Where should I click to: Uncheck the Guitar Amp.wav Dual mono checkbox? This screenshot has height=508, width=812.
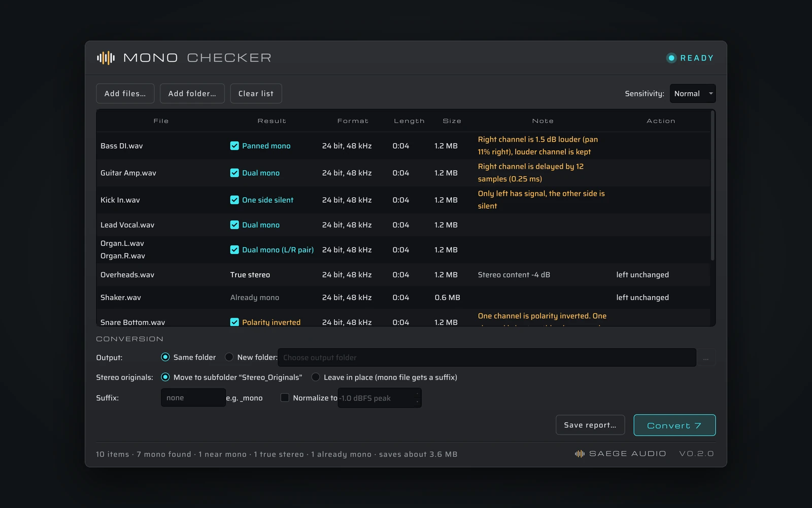click(x=234, y=173)
